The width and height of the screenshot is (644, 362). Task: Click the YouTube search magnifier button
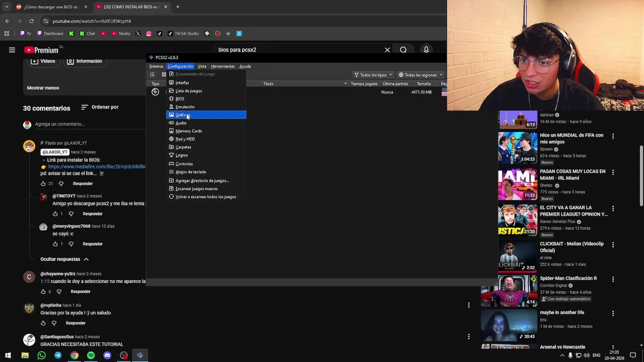pyautogui.click(x=403, y=50)
